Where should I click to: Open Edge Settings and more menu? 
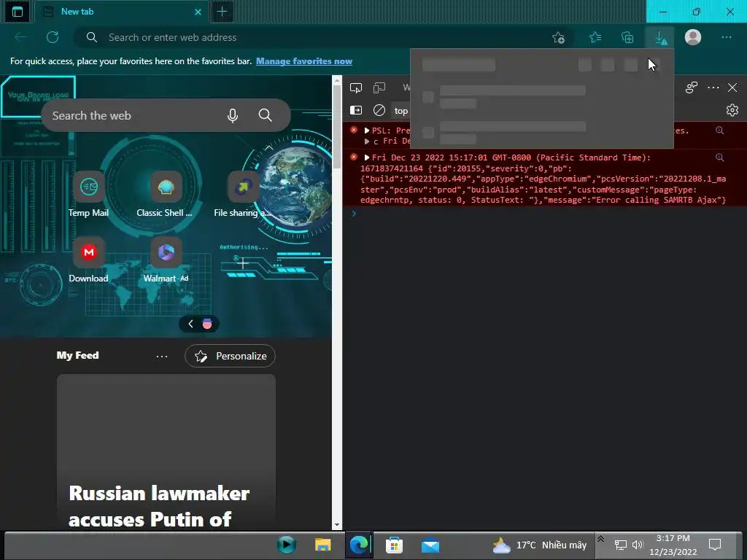[726, 37]
